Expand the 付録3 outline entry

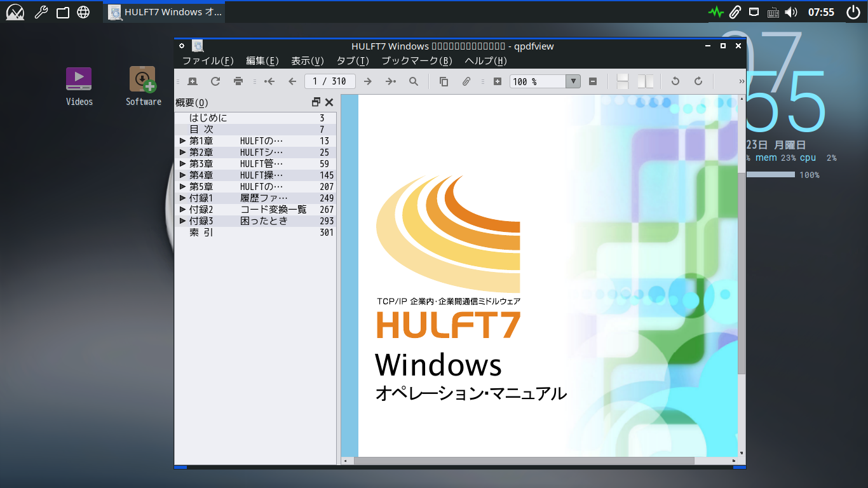[x=182, y=221]
